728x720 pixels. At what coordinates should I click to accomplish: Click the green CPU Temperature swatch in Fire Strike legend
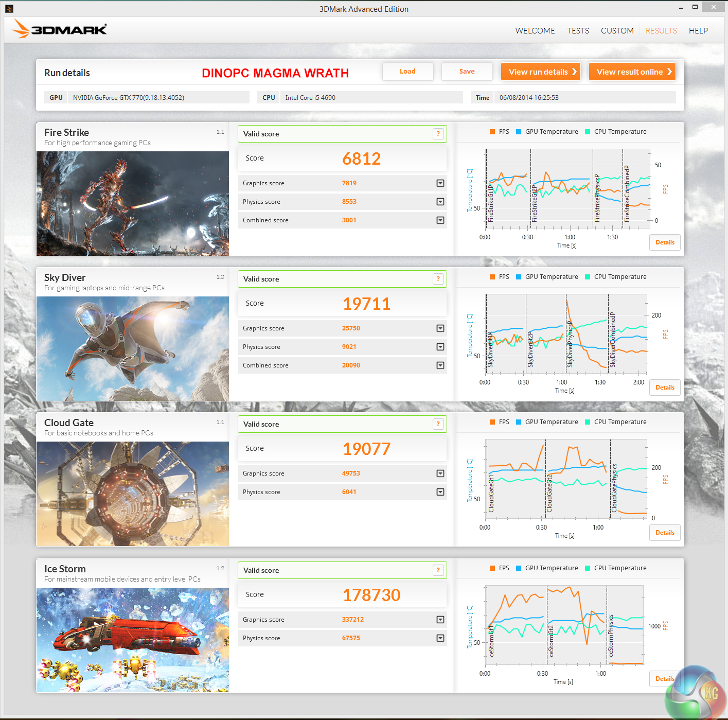[x=588, y=132]
